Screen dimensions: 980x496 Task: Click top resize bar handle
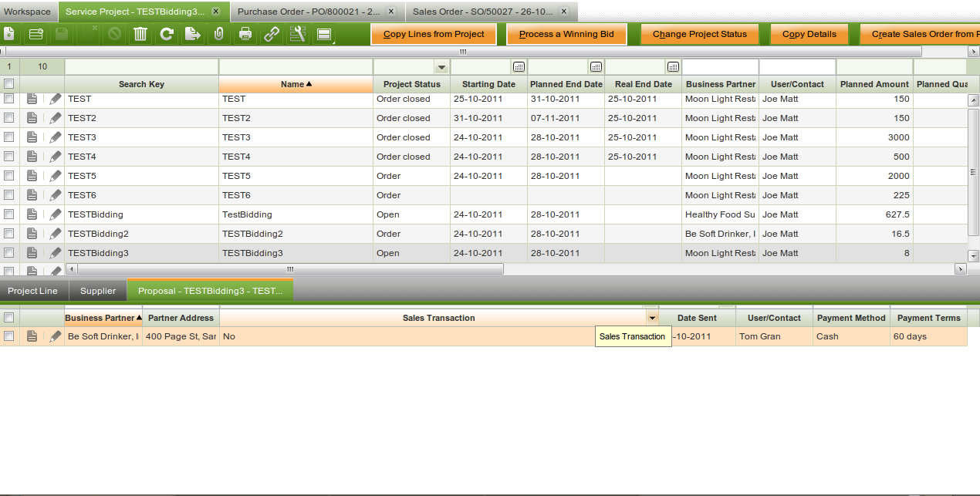tap(463, 52)
